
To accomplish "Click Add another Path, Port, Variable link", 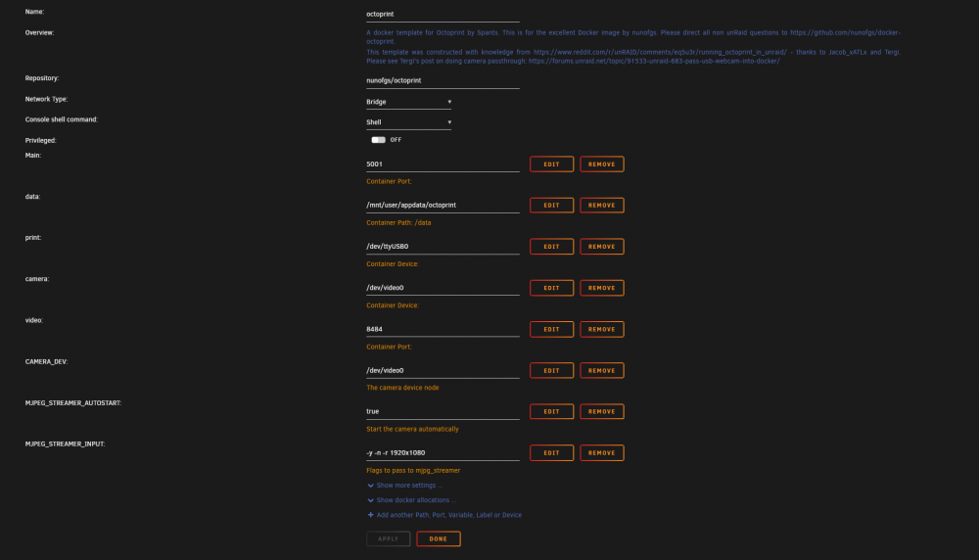I will (x=449, y=515).
